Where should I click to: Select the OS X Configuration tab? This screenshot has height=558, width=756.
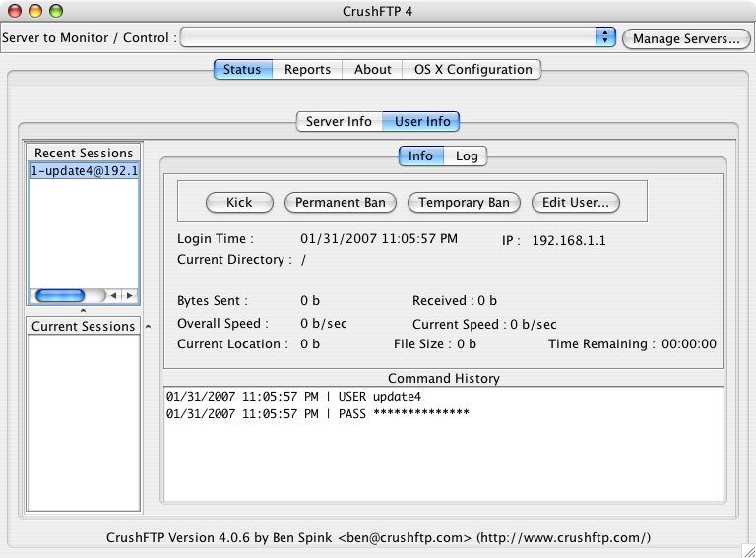coord(472,69)
